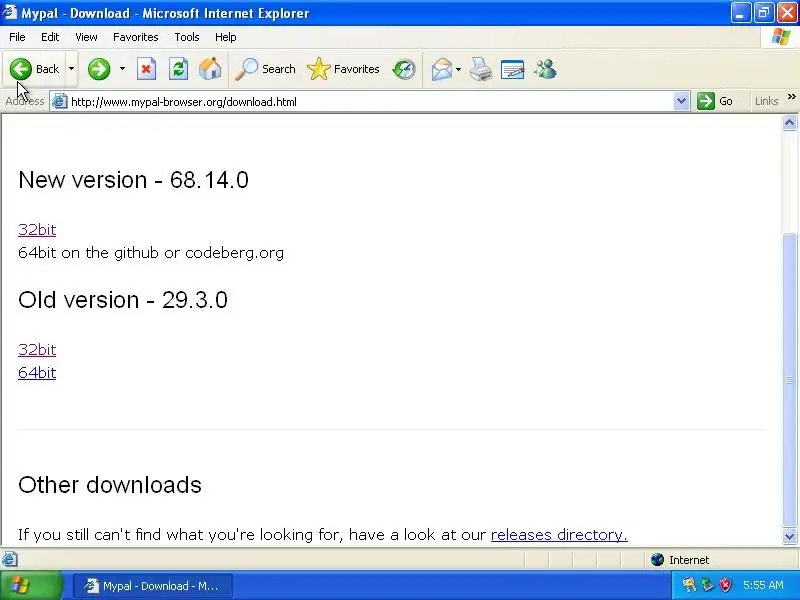This screenshot has height=600, width=800.
Task: Expand the address bar dropdown
Action: click(681, 102)
